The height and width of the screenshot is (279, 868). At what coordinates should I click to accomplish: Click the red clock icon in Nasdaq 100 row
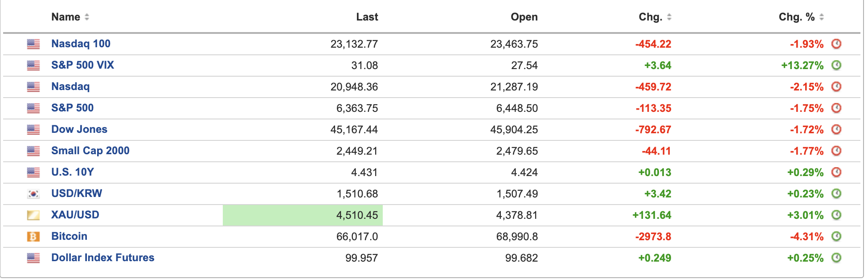tap(836, 44)
